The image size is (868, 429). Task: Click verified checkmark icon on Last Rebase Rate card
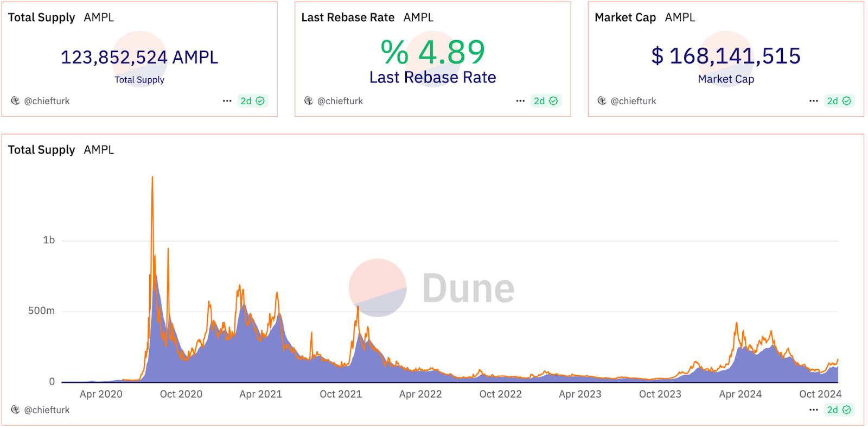tap(553, 101)
